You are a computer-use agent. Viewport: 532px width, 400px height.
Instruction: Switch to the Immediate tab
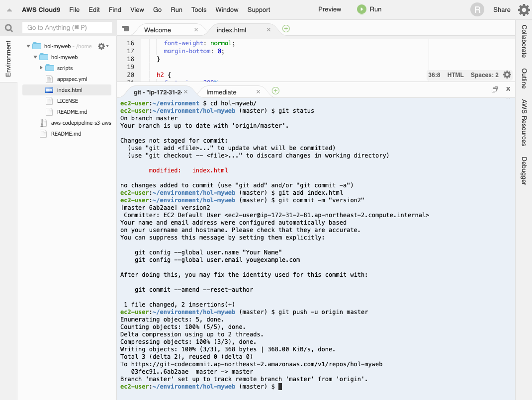[x=221, y=92]
